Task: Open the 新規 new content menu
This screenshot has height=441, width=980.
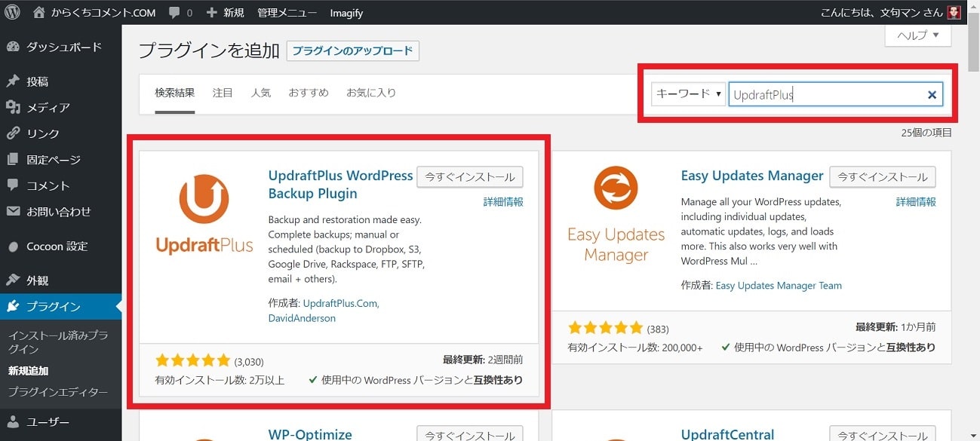Action: 225,13
